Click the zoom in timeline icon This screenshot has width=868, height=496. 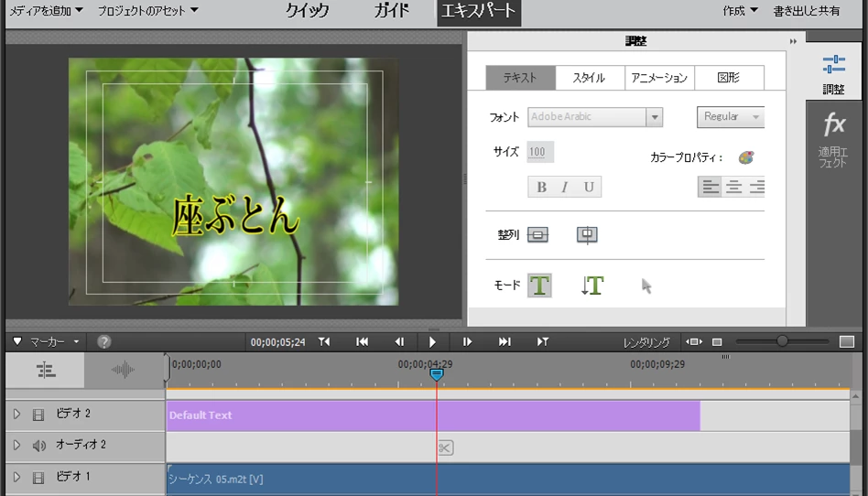pyautogui.click(x=847, y=342)
